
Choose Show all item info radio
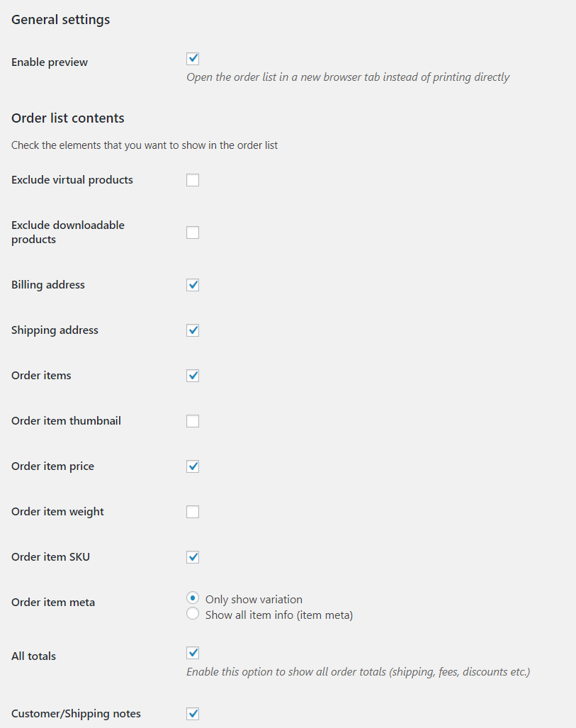click(193, 614)
